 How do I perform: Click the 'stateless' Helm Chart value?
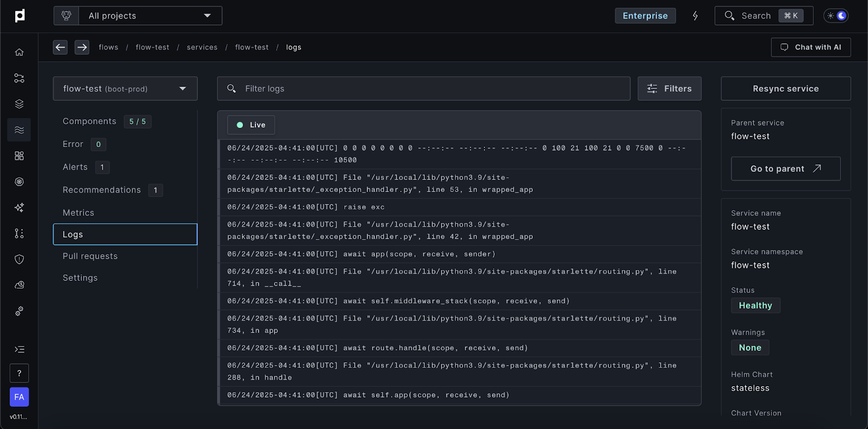pos(750,388)
